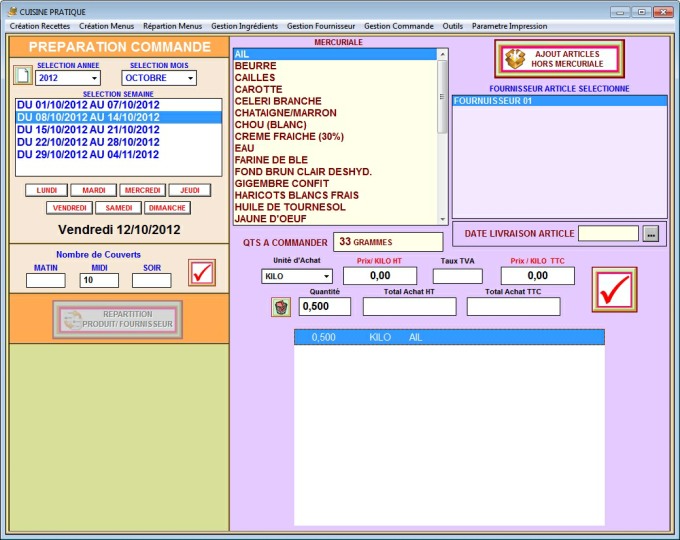
Task: Open date picker with the ellipsis button
Action: [x=651, y=233]
